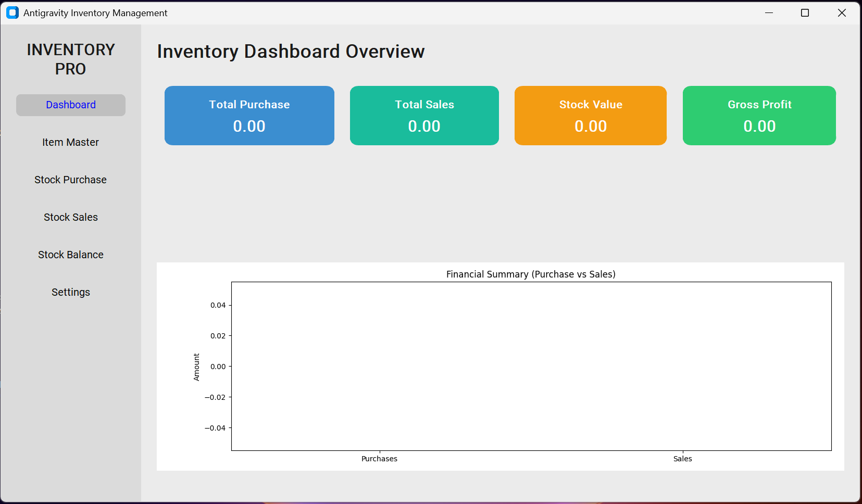Click the Amount axis label on chart
The height and width of the screenshot is (504, 862).
coord(196,366)
